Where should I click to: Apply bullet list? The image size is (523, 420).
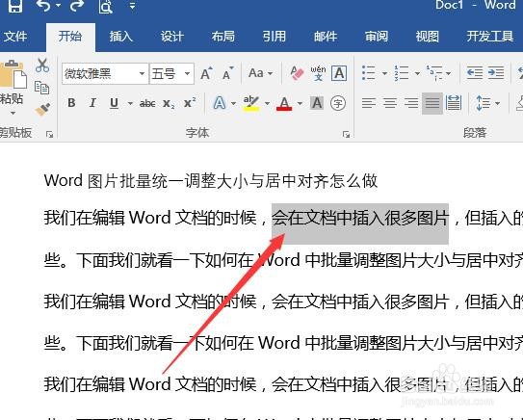point(369,72)
